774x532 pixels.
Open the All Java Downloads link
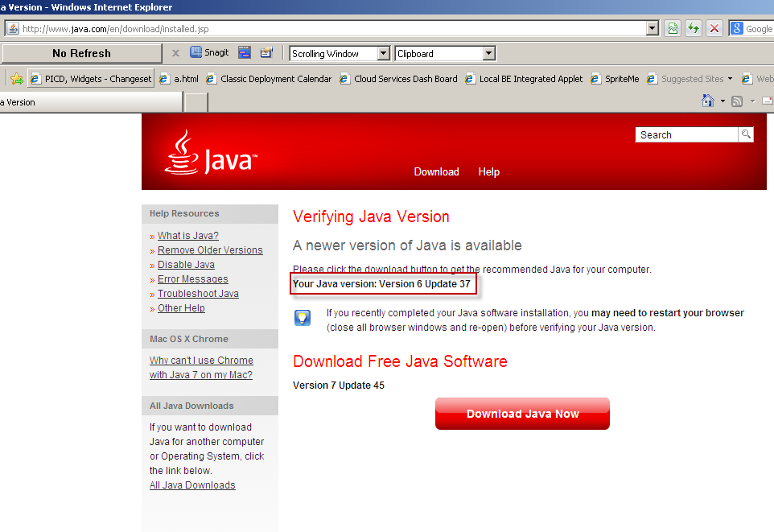coord(192,485)
